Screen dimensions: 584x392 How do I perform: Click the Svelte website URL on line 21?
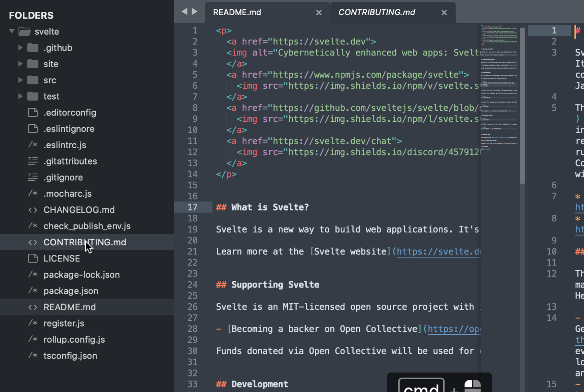(x=439, y=251)
